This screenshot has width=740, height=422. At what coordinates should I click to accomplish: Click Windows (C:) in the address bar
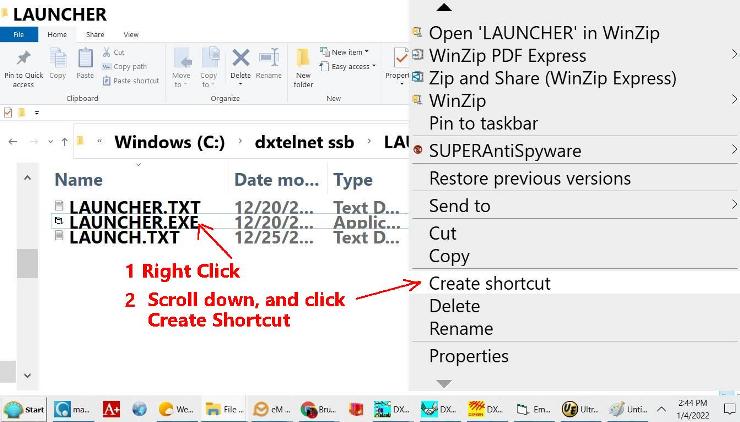click(169, 142)
